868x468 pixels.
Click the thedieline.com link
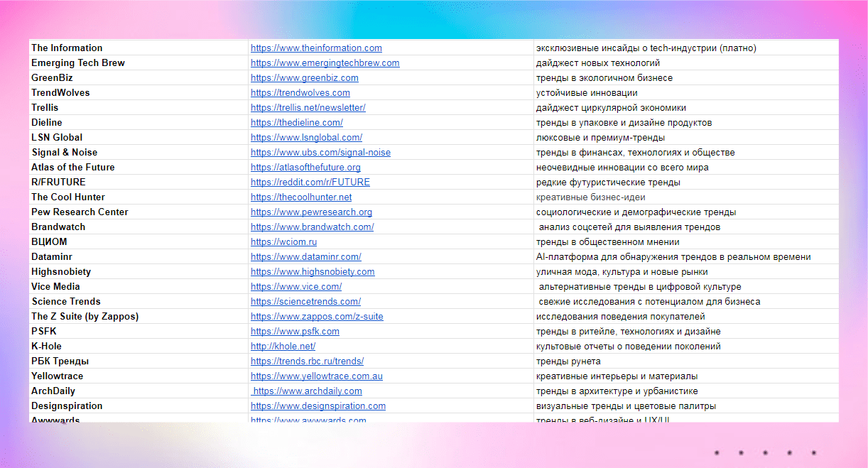[x=296, y=123]
